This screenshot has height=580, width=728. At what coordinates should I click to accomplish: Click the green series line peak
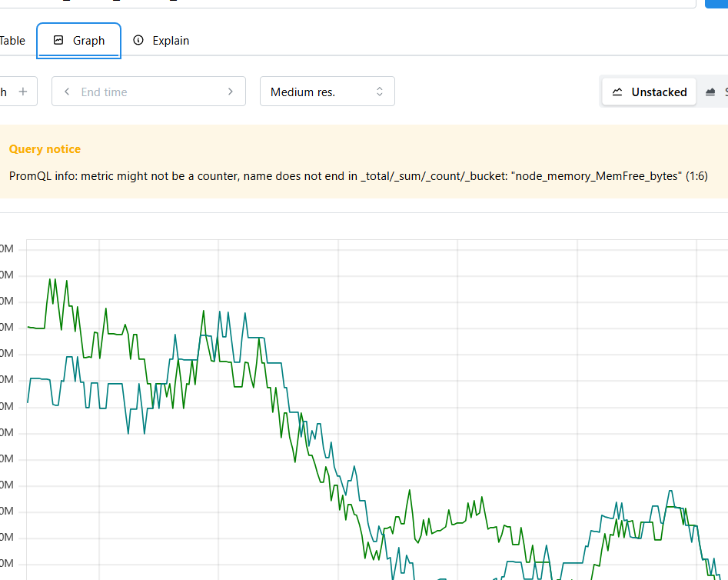pos(50,279)
